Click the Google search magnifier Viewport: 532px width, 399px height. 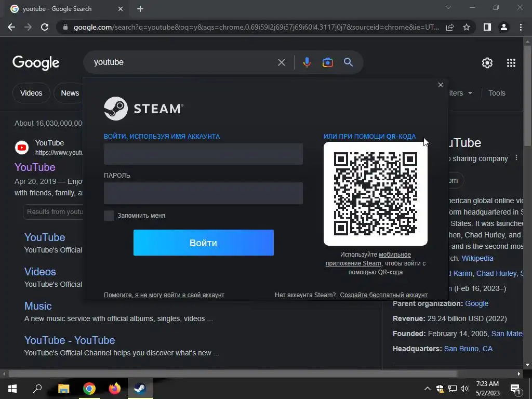point(348,62)
